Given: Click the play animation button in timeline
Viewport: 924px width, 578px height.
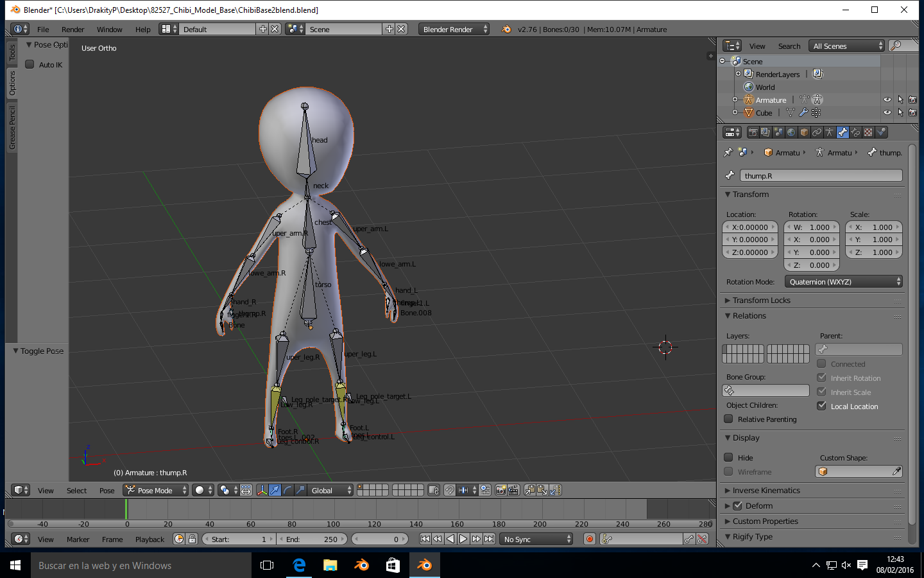Looking at the screenshot, I should (x=463, y=539).
